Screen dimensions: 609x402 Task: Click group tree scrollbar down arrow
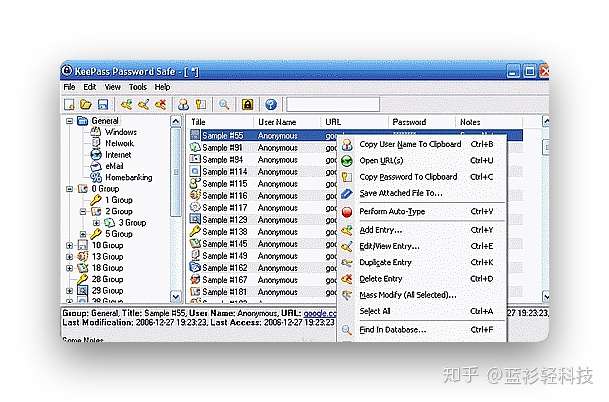coord(176,297)
